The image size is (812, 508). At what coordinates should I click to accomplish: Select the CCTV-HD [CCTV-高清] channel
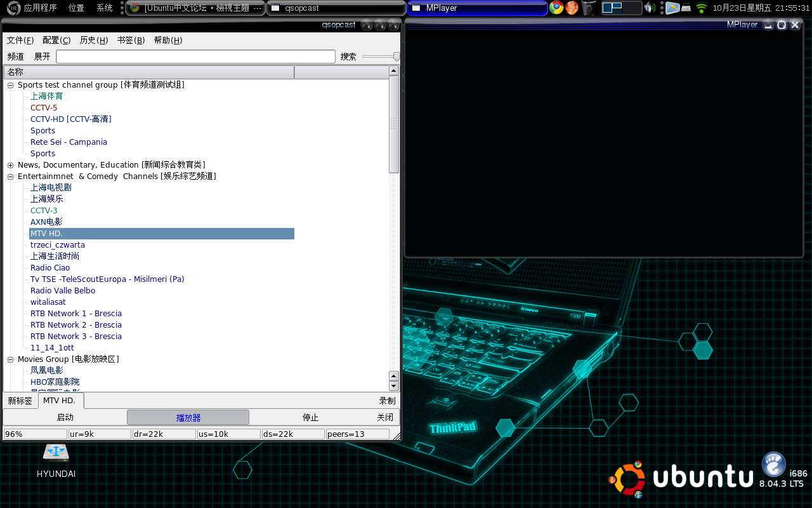71,119
